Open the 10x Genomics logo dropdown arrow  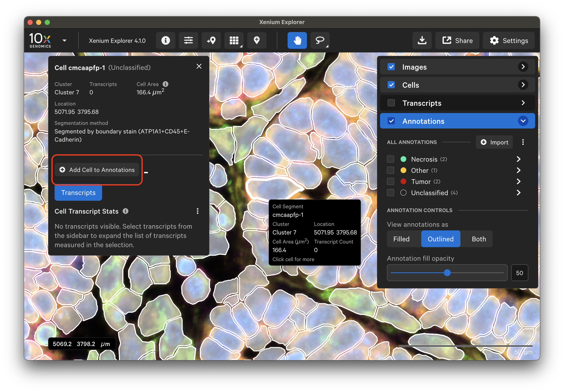coord(64,41)
